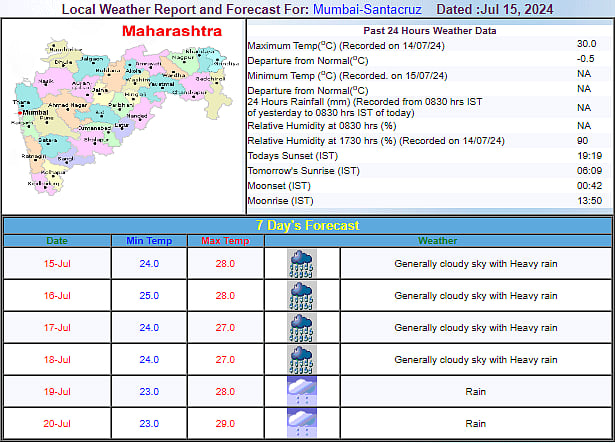Click the Todays Sunset time value 19:19
The image size is (615, 443).
588,156
